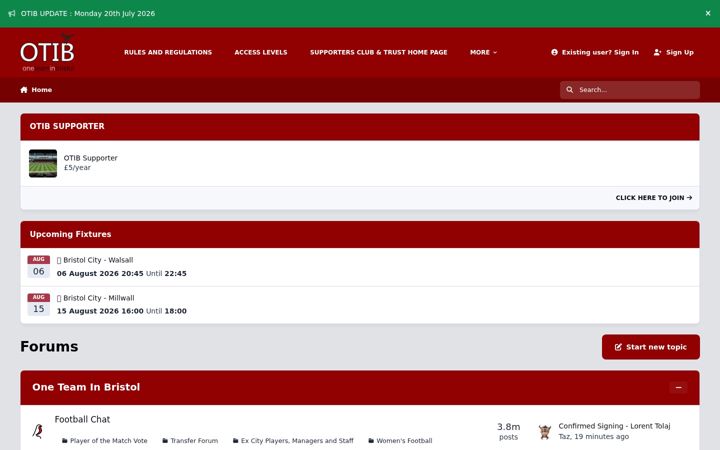Open Confirmed Signing - Lorent Tolaj topic
The width and height of the screenshot is (720, 450).
click(x=614, y=426)
